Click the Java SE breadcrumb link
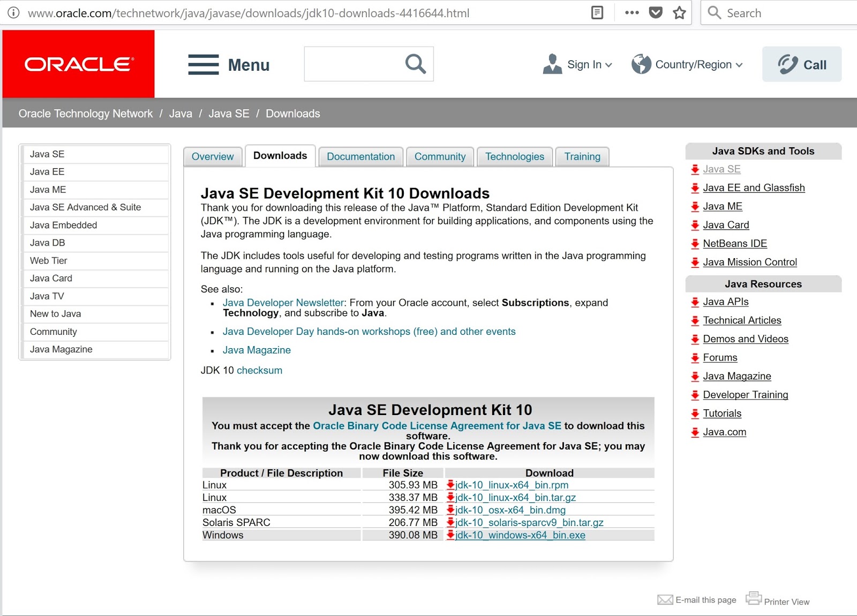The image size is (857, 616). tap(229, 114)
